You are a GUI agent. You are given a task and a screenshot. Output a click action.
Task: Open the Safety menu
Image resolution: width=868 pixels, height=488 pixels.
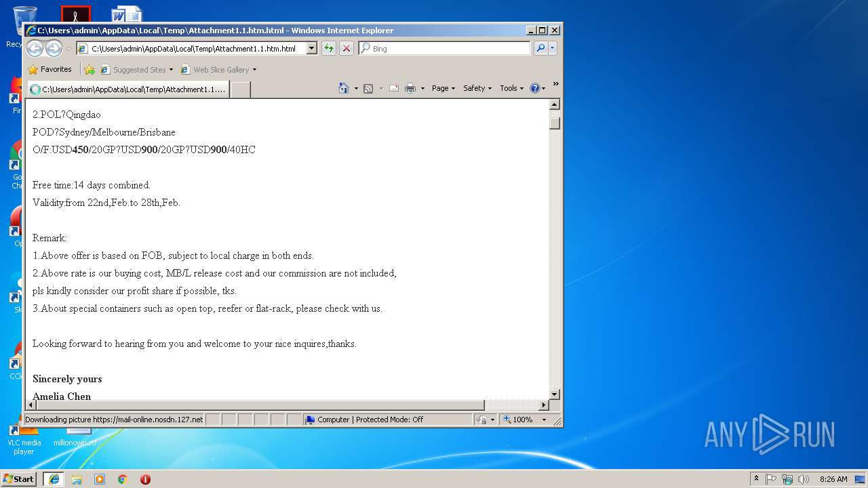pos(477,88)
